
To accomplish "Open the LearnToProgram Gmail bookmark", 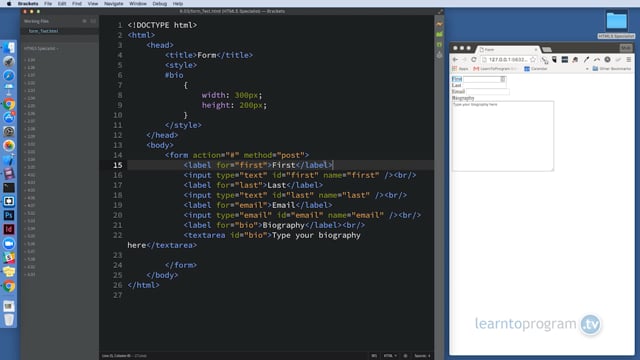I will click(495, 69).
